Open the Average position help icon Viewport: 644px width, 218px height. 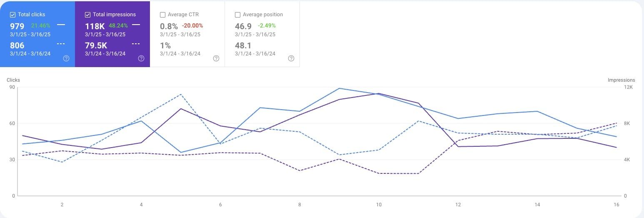(291, 58)
